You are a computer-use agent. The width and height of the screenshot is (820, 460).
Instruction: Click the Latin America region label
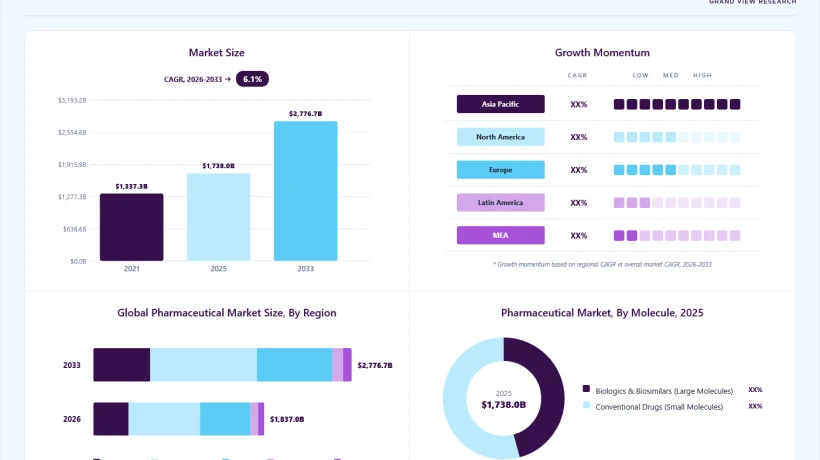click(500, 202)
